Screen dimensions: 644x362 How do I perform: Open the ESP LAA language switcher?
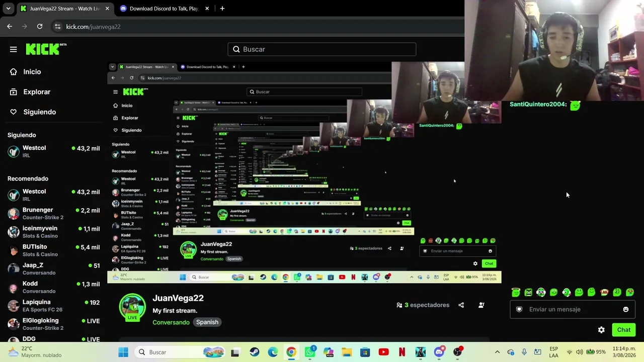(553, 352)
